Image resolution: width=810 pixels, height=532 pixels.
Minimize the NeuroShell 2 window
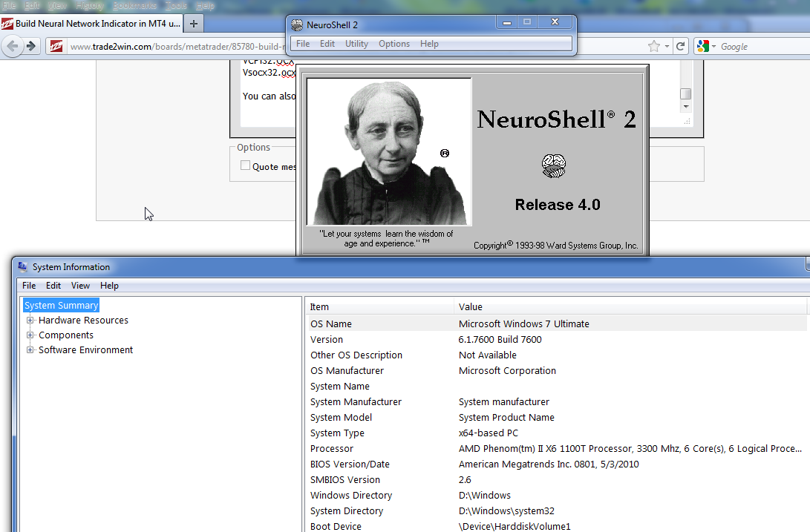point(507,22)
